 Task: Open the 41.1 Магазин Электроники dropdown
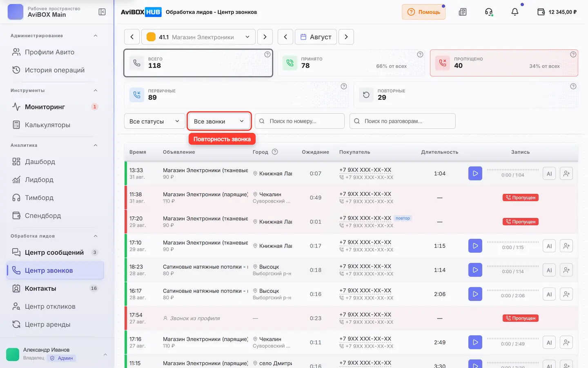[198, 37]
